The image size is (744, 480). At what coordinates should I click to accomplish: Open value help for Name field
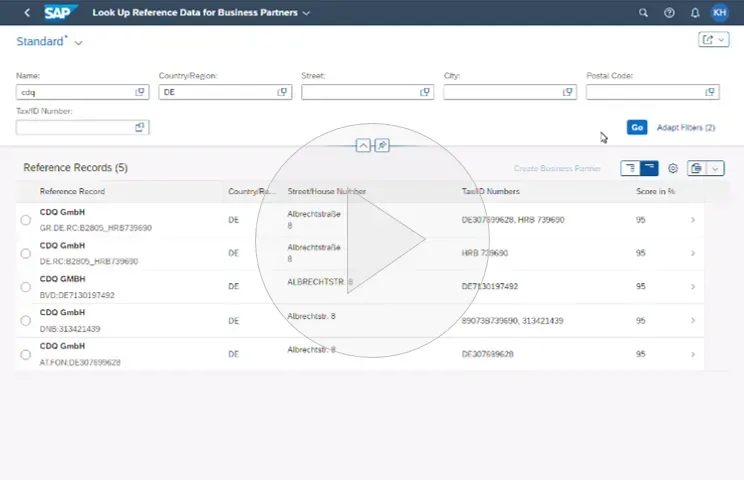pyautogui.click(x=140, y=92)
